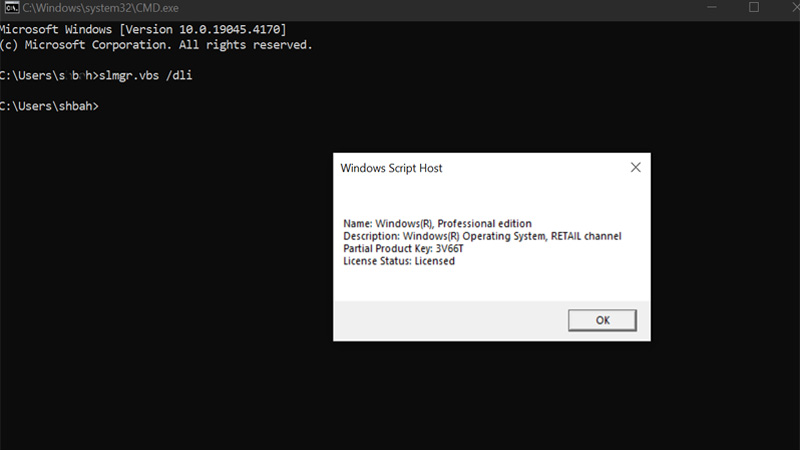This screenshot has height=450, width=800.
Task: Click the empty C:\Users\shbah> prompt
Action: coord(49,106)
